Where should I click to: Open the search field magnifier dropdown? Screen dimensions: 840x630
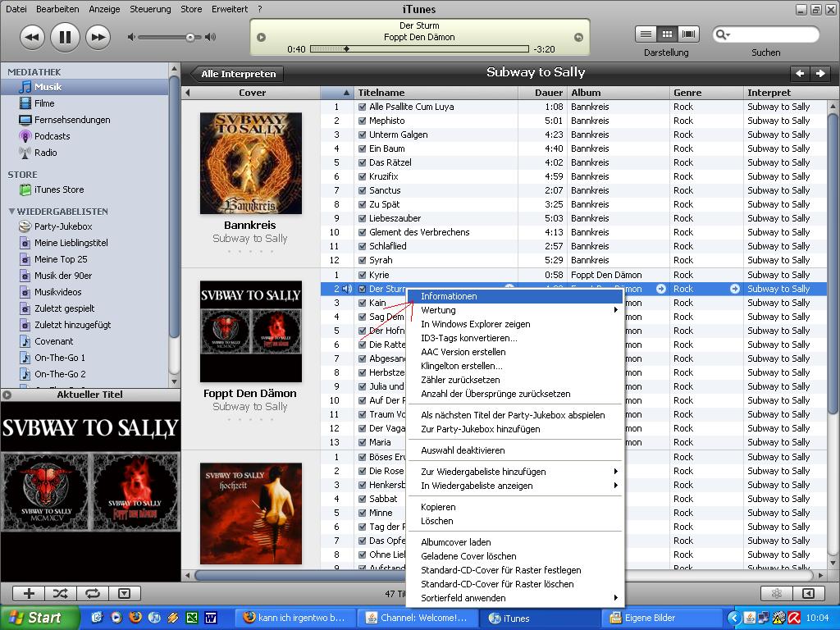click(724, 34)
